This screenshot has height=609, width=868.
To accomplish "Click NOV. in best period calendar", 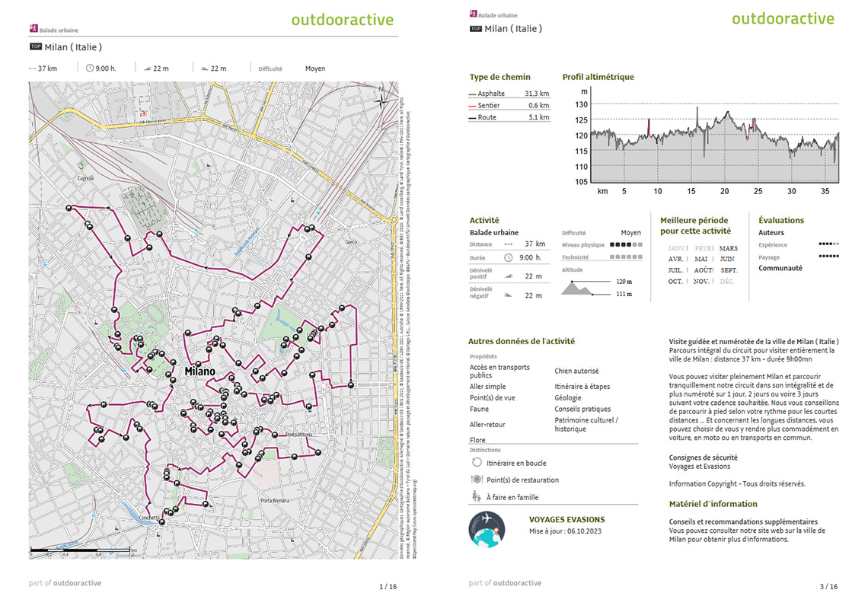I will pos(701,281).
